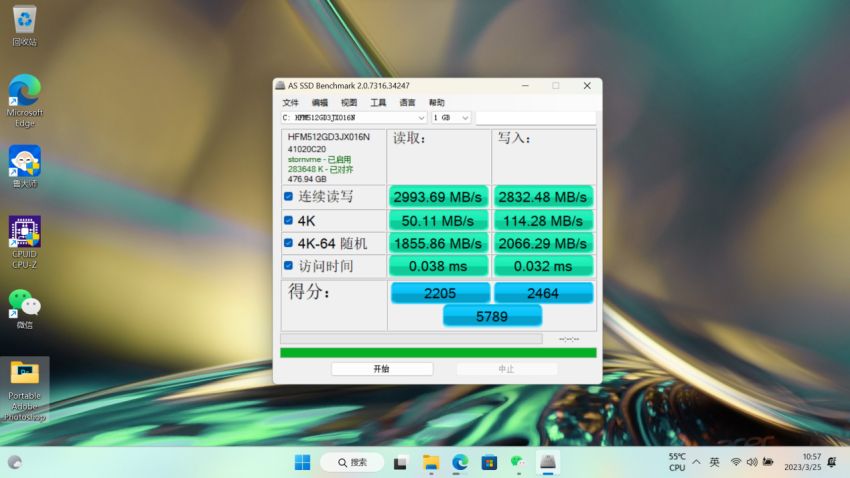The image size is (850, 478).
Task: Uncheck the 4K test checkbox
Action: click(289, 220)
